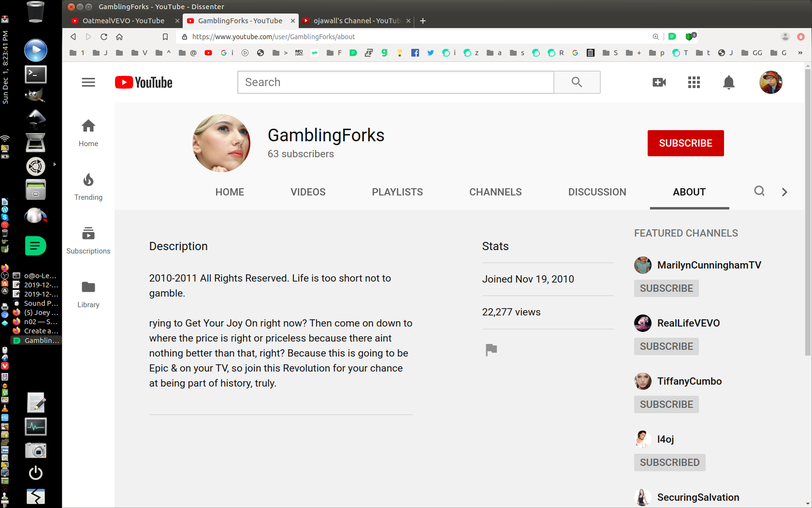Open the bookmark folder labeled F
The height and width of the screenshot is (508, 812).
click(334, 53)
